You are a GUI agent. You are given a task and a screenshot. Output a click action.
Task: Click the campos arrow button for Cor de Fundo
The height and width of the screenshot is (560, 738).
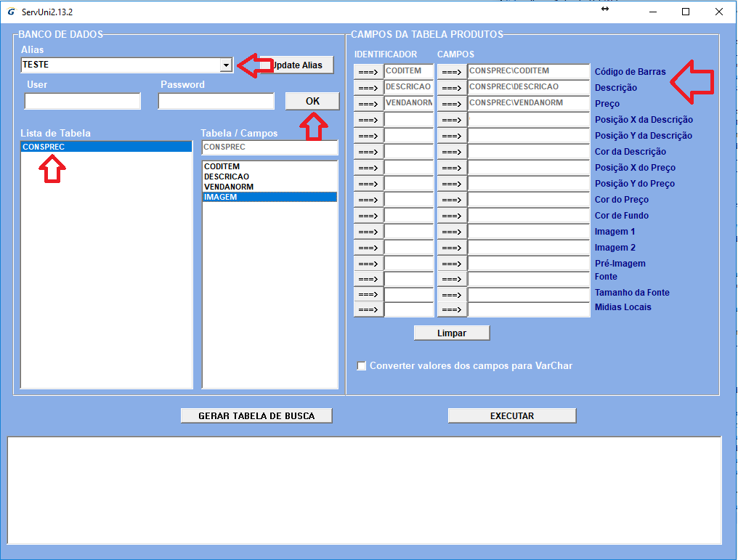(x=452, y=216)
